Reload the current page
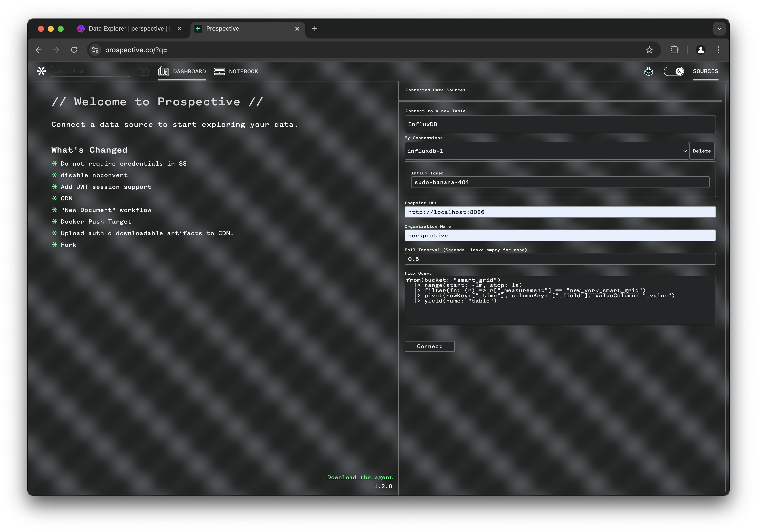The height and width of the screenshot is (532, 757). [74, 50]
